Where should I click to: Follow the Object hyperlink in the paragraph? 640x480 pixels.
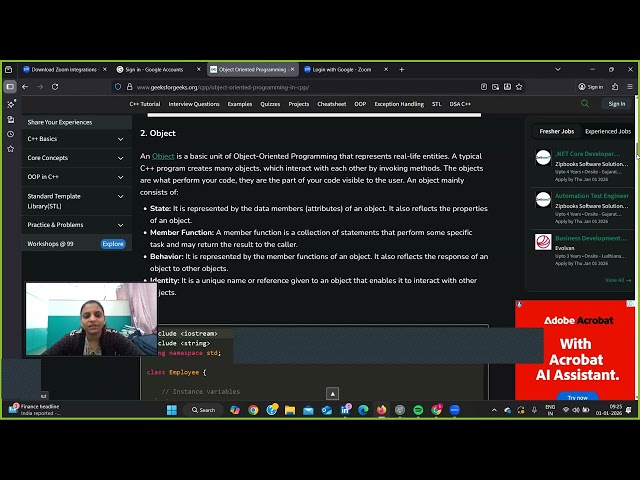tap(163, 156)
